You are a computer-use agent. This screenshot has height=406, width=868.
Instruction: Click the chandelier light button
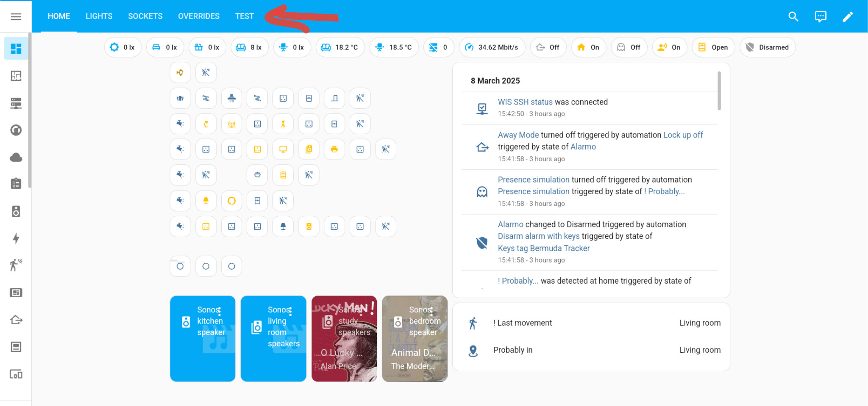pos(180,98)
